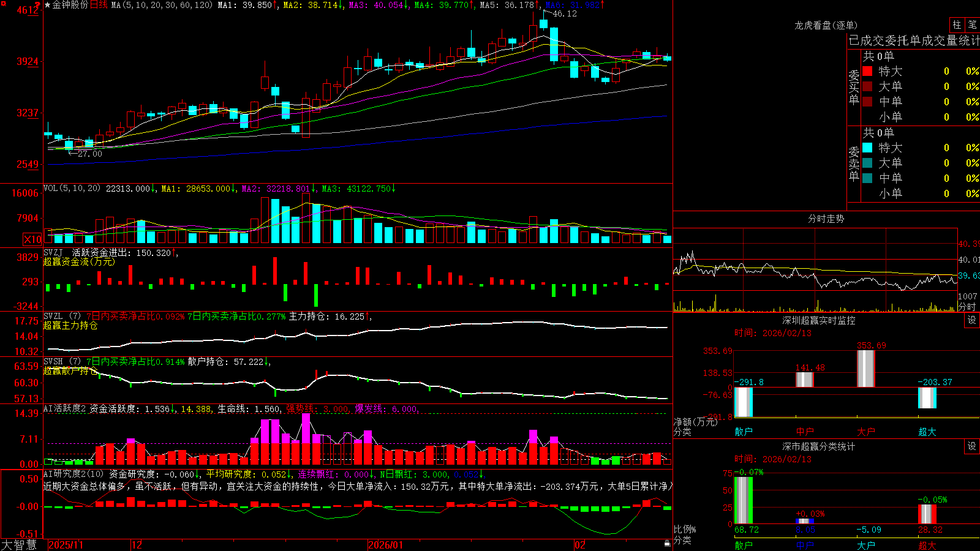Click the AI研究度2(10) indicator name
980x551 pixels.
tap(73, 474)
